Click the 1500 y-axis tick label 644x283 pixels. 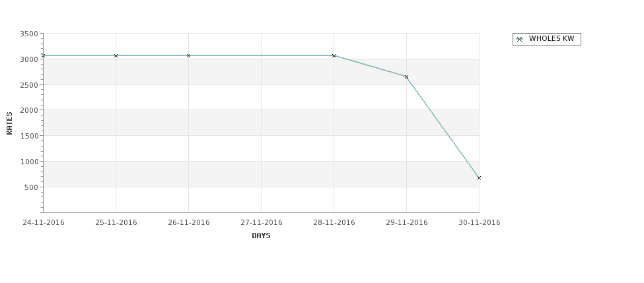[x=29, y=136]
